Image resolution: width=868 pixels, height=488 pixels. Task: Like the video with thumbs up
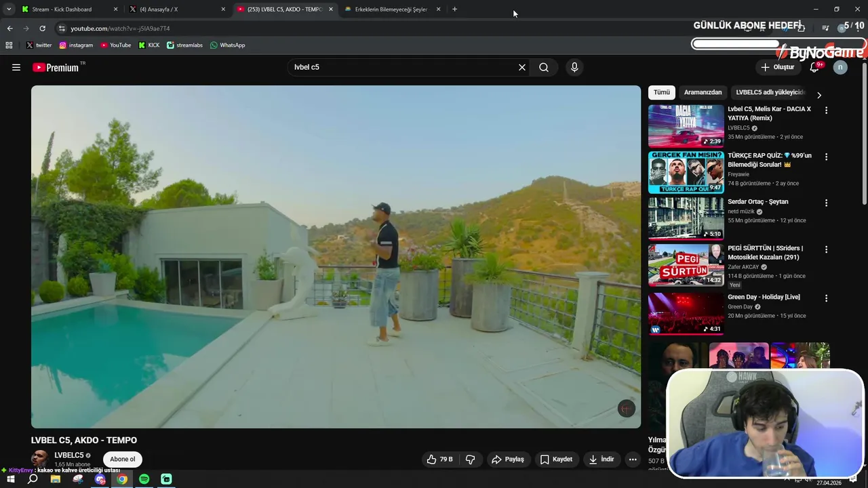click(439, 460)
